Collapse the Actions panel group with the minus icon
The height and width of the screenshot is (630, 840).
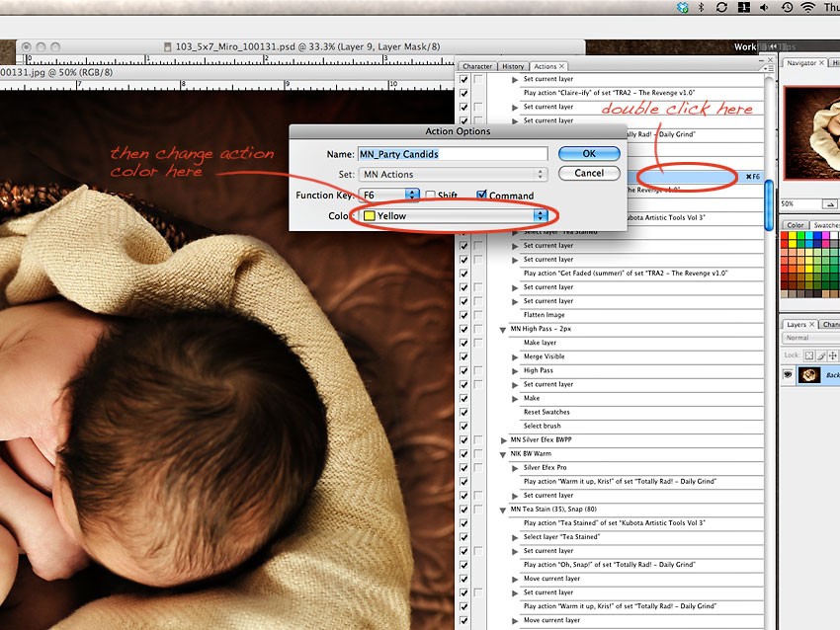point(762,61)
